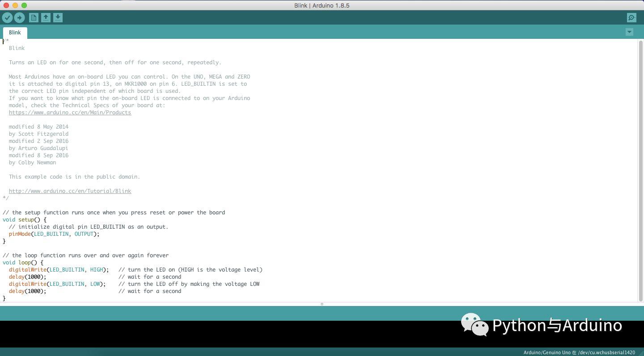The width and height of the screenshot is (644, 356).
Task: Click the 'by Arturo Guadalupi' comment line
Action: (x=38, y=148)
